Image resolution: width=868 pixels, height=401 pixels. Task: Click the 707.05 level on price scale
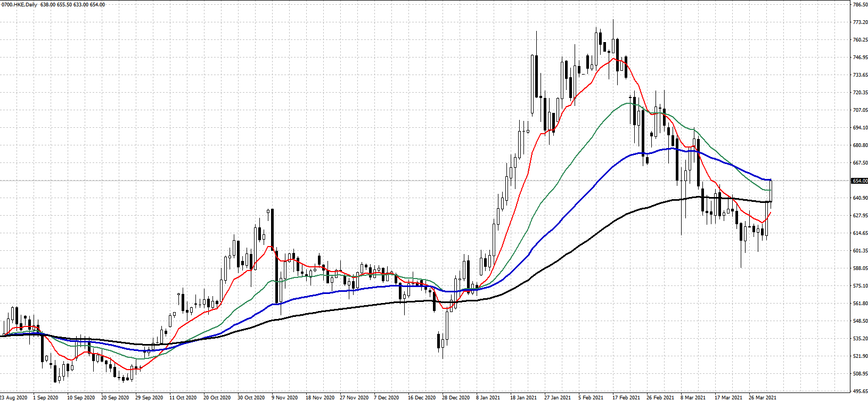860,110
